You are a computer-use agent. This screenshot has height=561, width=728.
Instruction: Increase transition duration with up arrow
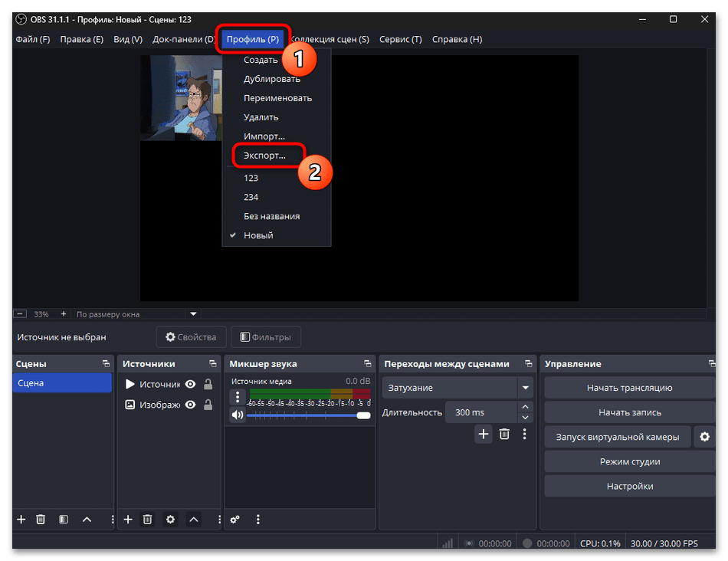pos(525,407)
